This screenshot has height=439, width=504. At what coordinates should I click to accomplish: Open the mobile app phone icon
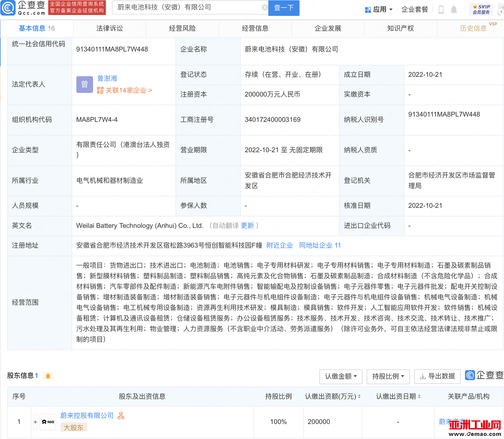point(441,10)
